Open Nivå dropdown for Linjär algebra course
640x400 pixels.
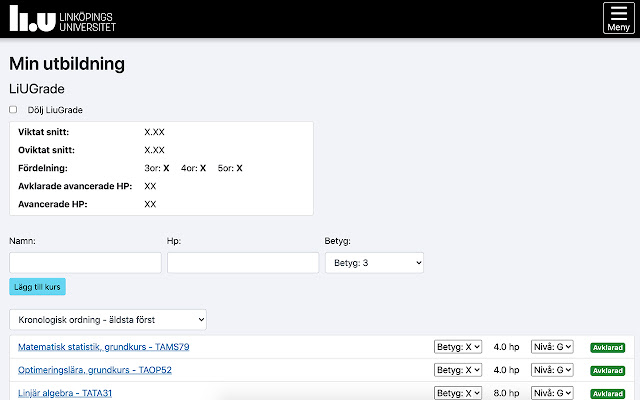coord(552,393)
